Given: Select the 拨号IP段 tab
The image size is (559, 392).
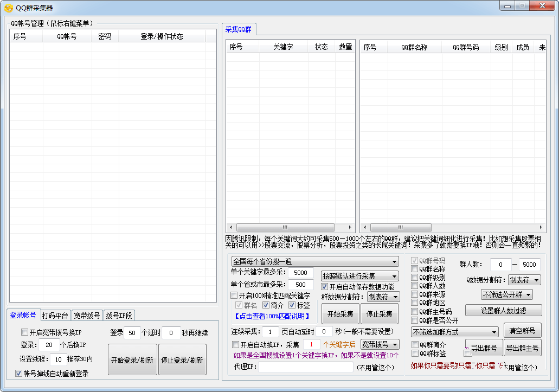Looking at the screenshot, I should pyautogui.click(x=119, y=316).
